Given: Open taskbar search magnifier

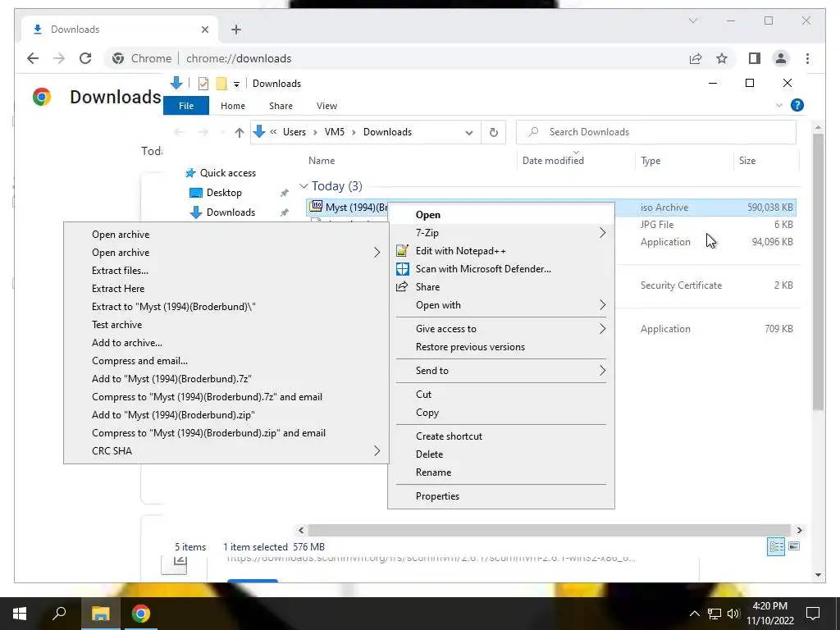Looking at the screenshot, I should click(59, 614).
